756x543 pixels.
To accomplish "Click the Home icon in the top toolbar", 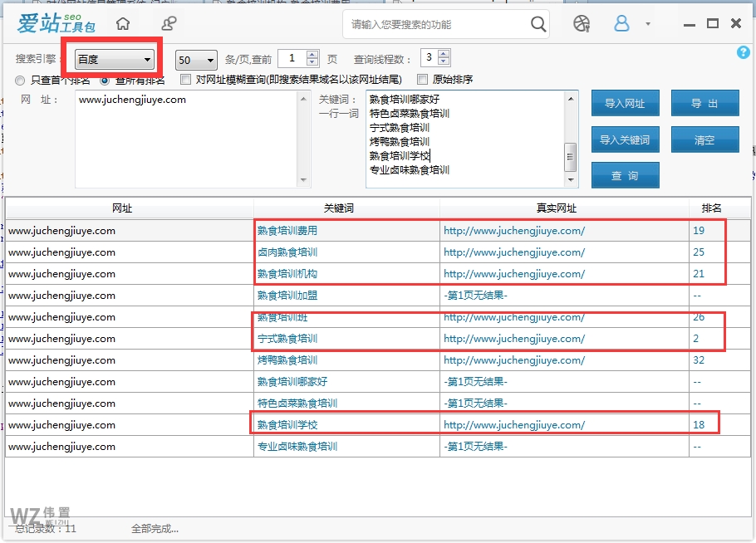I will point(123,23).
